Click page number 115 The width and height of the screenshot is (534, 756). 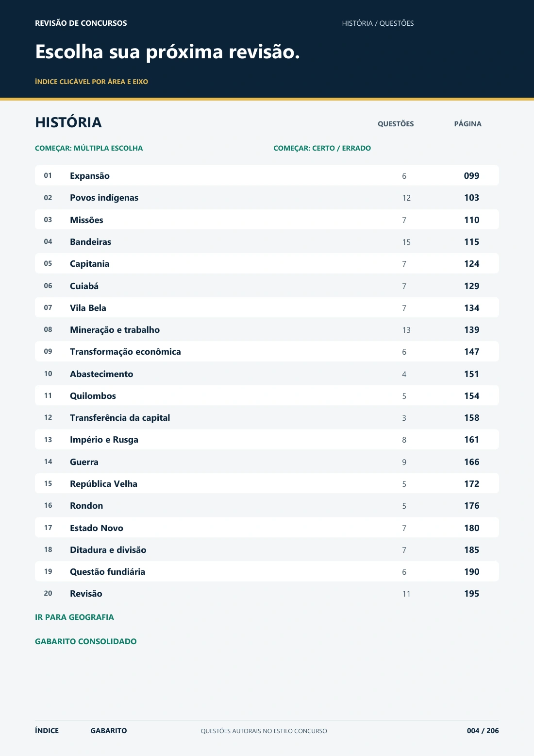click(x=471, y=242)
